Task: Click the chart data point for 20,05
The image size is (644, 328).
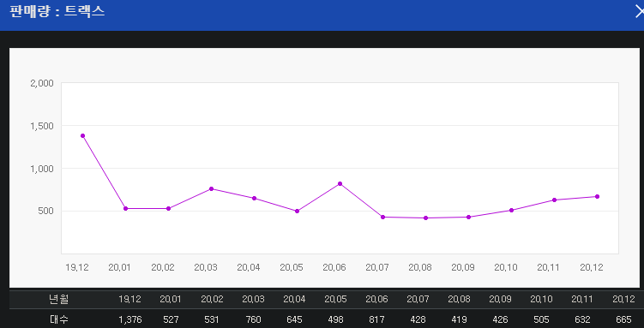Action: pyautogui.click(x=298, y=212)
